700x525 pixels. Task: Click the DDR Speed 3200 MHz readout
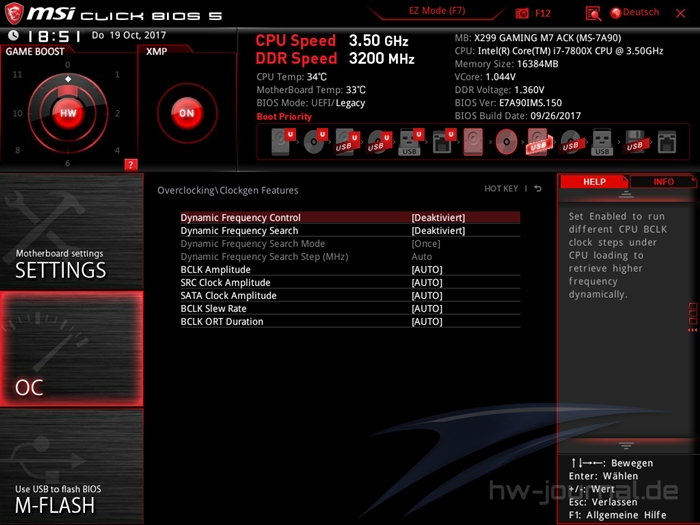tap(335, 58)
